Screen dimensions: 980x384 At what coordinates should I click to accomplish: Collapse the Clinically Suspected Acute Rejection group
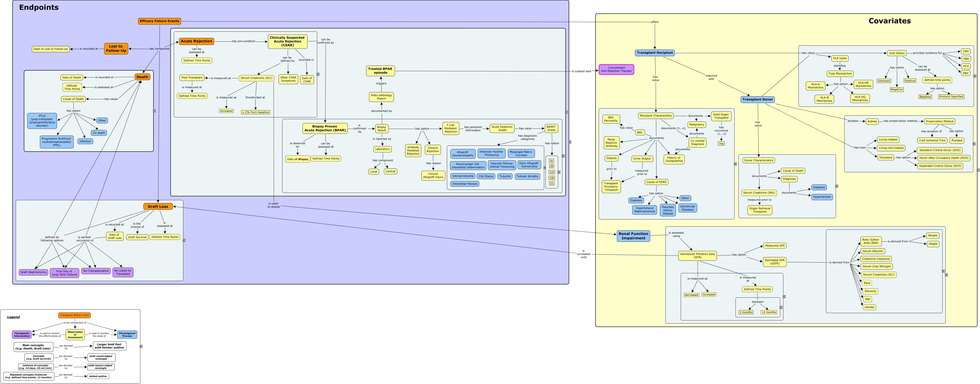(318, 74)
